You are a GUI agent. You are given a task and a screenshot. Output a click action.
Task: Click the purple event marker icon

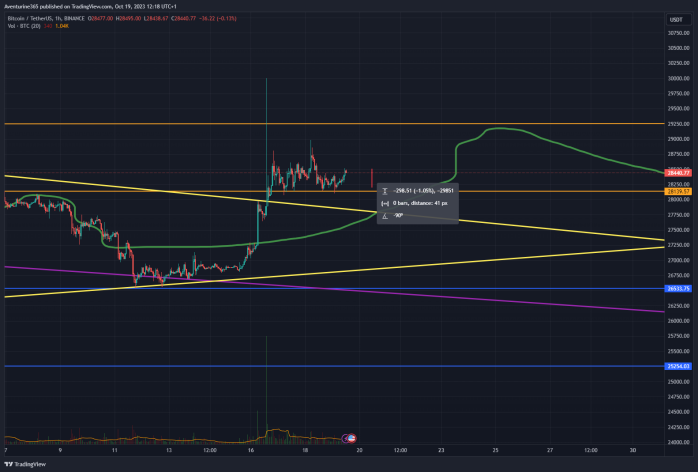tap(345, 439)
